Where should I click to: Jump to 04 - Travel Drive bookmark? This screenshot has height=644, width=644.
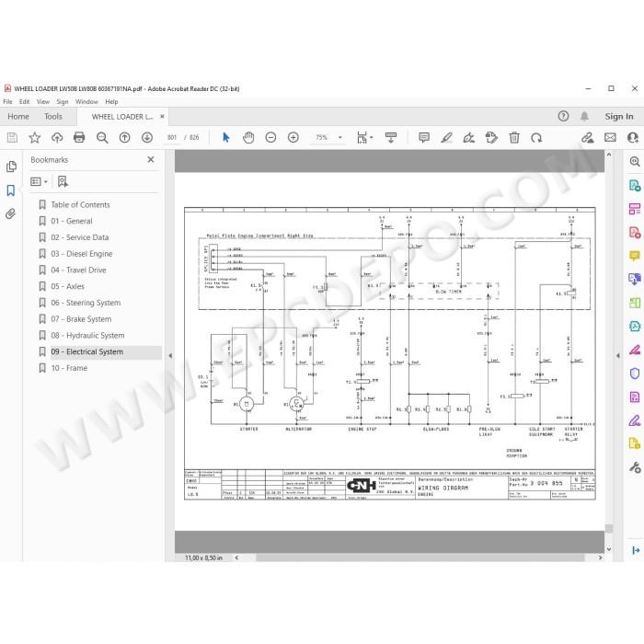(x=78, y=270)
